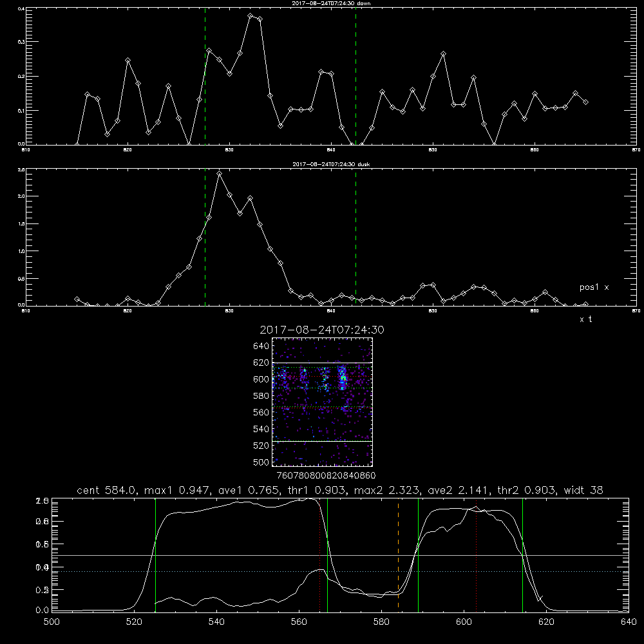
Task: Click dusk plot y-axis label 1.0
Action: click(22, 251)
